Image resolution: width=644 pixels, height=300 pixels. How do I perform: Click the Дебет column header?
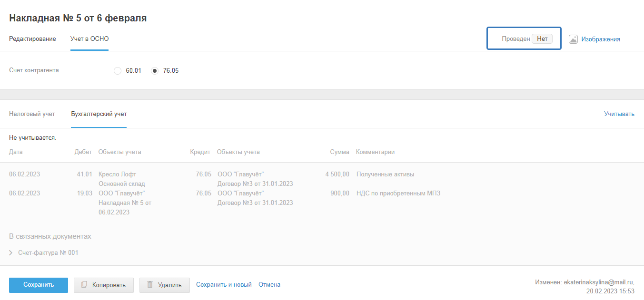coord(83,152)
